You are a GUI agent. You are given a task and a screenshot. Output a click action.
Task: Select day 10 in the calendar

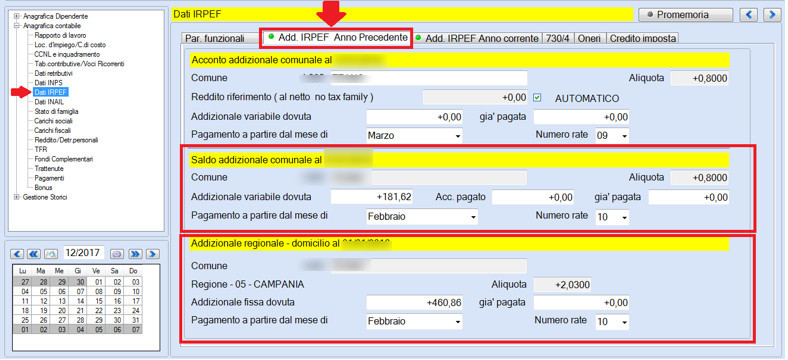coord(136,291)
